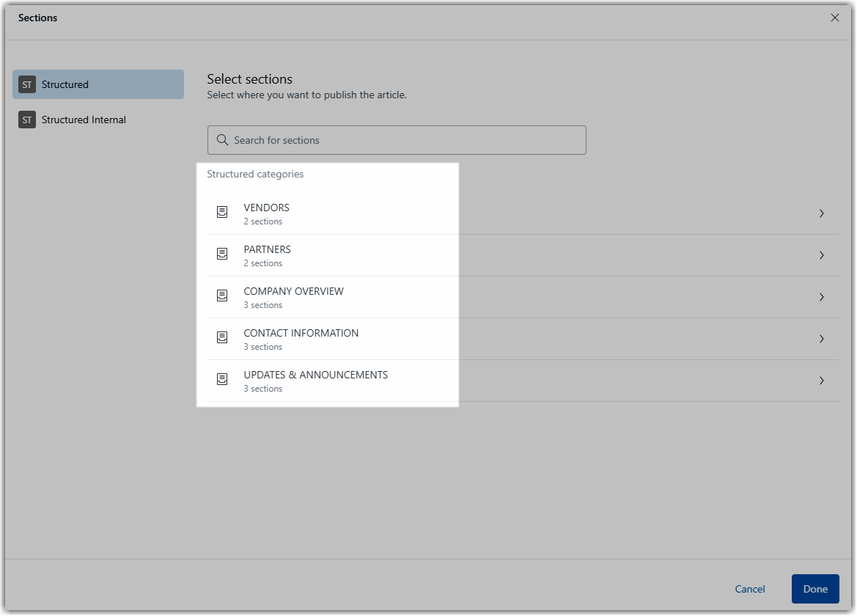This screenshot has height=616, width=857.
Task: Expand the UPDATES & ANNOUNCEMENTS row chevron
Action: click(821, 381)
